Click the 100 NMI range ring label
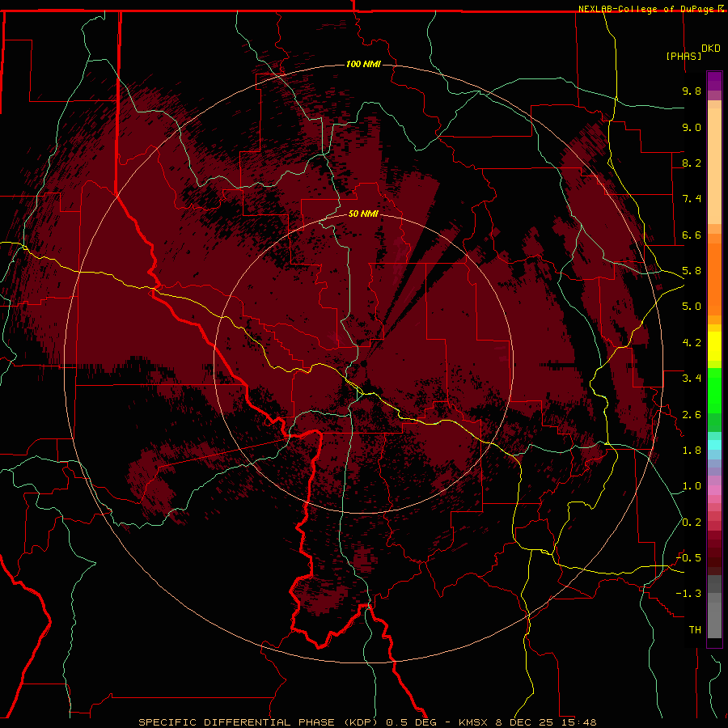728x728 pixels. 363,64
